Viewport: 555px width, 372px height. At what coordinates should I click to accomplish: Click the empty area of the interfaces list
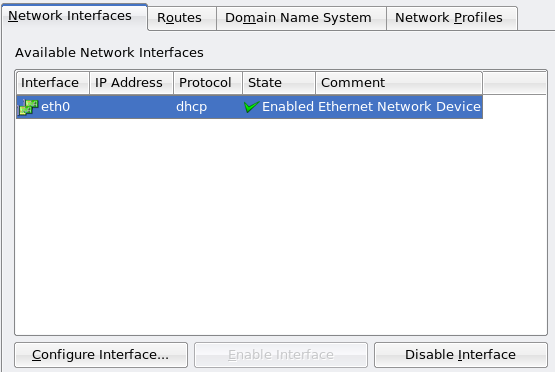tap(281, 227)
